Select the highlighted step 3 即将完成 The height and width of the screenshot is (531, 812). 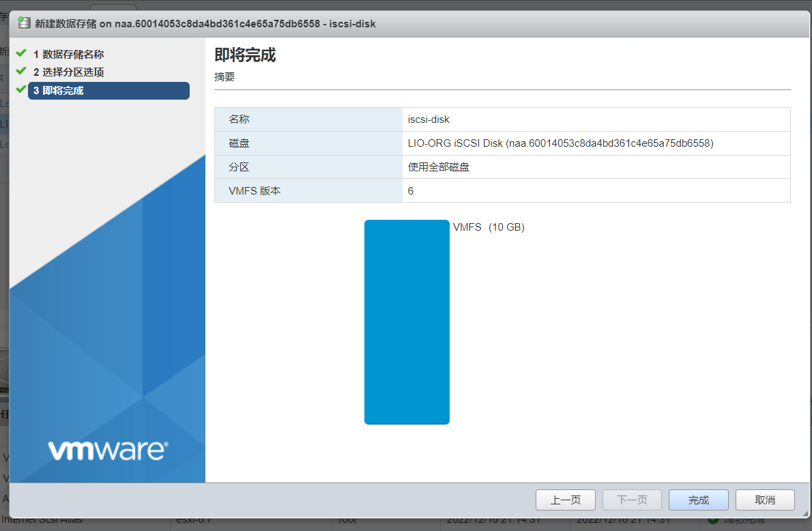tap(108, 91)
